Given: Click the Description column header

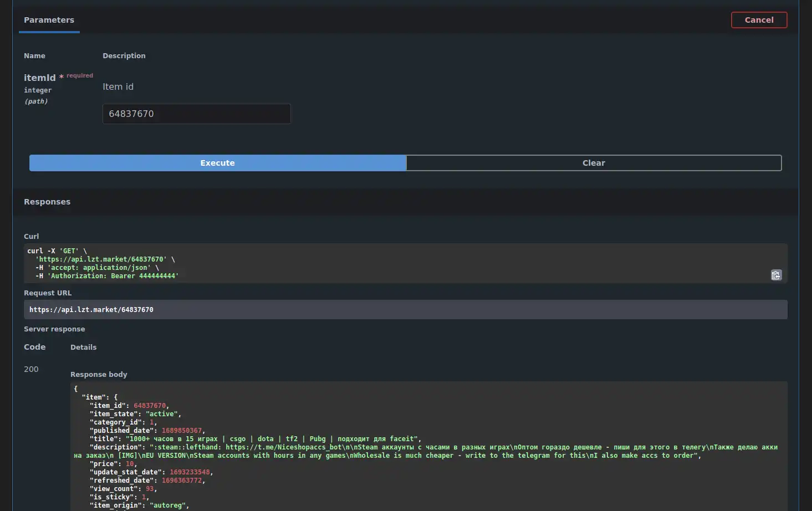Looking at the screenshot, I should point(124,56).
